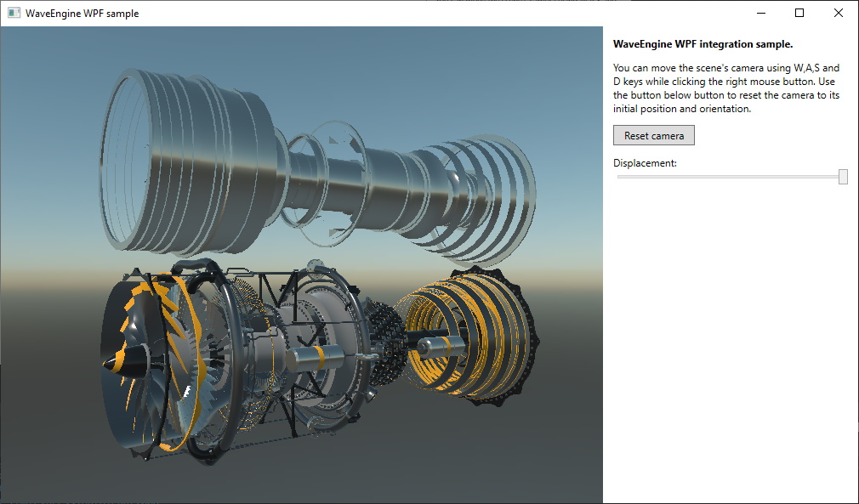
Task: Click the WaveEngine app icon in title bar
Action: click(14, 13)
